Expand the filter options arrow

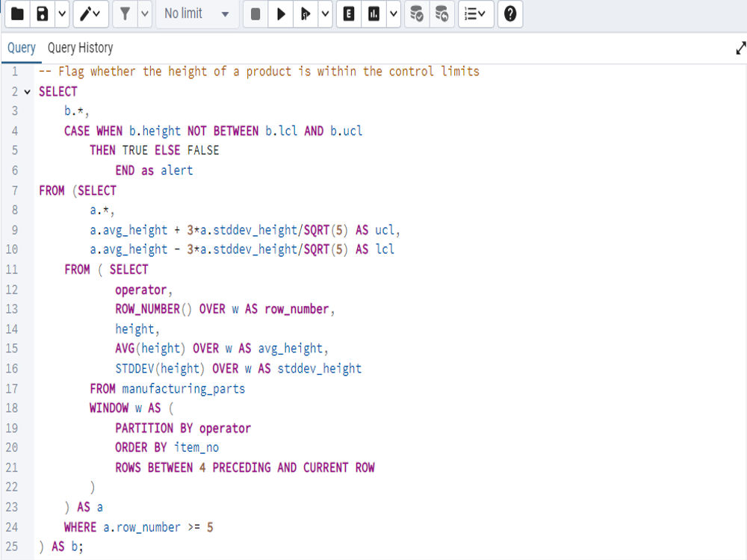tap(145, 13)
